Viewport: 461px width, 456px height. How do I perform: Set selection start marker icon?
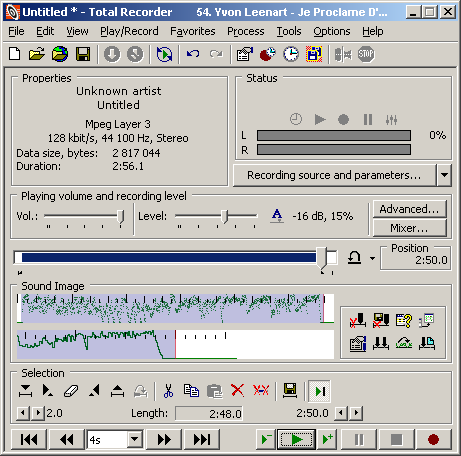pyautogui.click(x=48, y=390)
